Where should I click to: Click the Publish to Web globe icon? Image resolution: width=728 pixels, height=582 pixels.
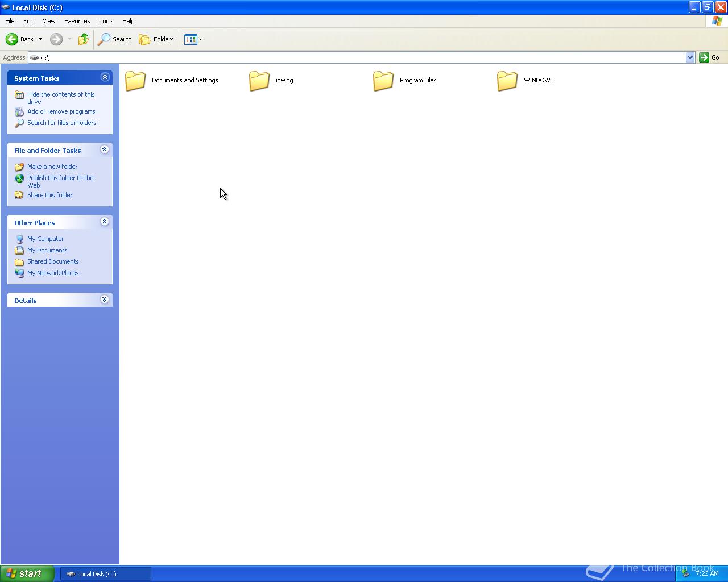click(x=19, y=178)
